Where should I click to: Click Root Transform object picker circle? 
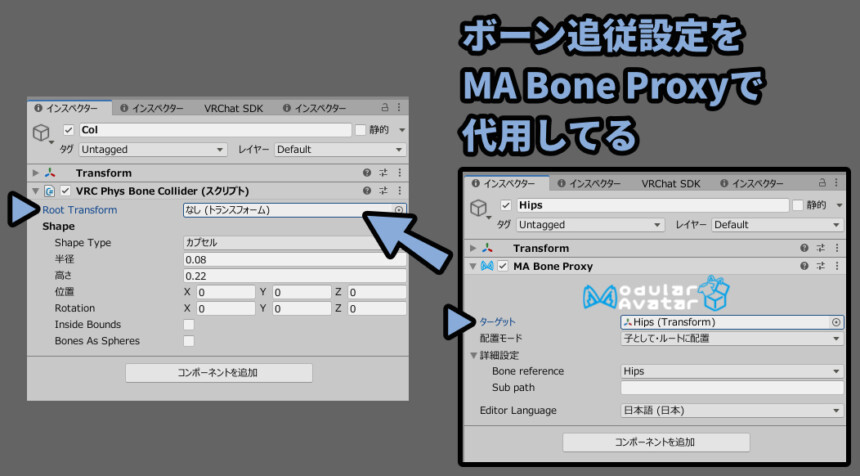pos(399,210)
